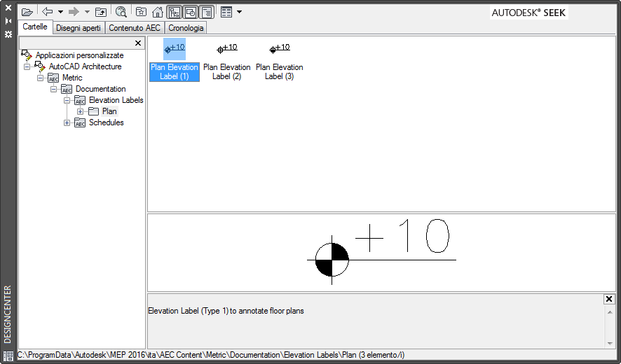Open the Back history dropdown arrow

tap(60, 12)
